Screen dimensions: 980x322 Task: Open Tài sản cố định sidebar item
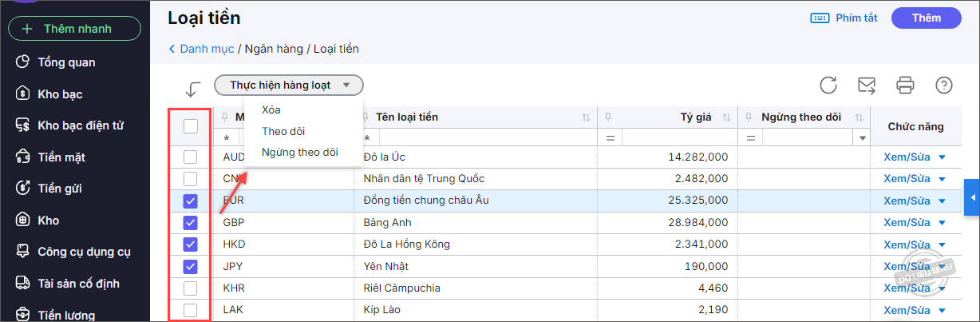78,284
